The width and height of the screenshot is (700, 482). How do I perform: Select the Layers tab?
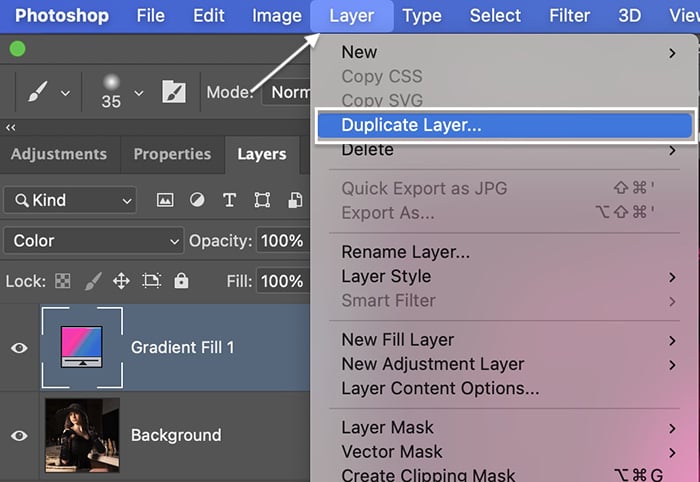[262, 154]
